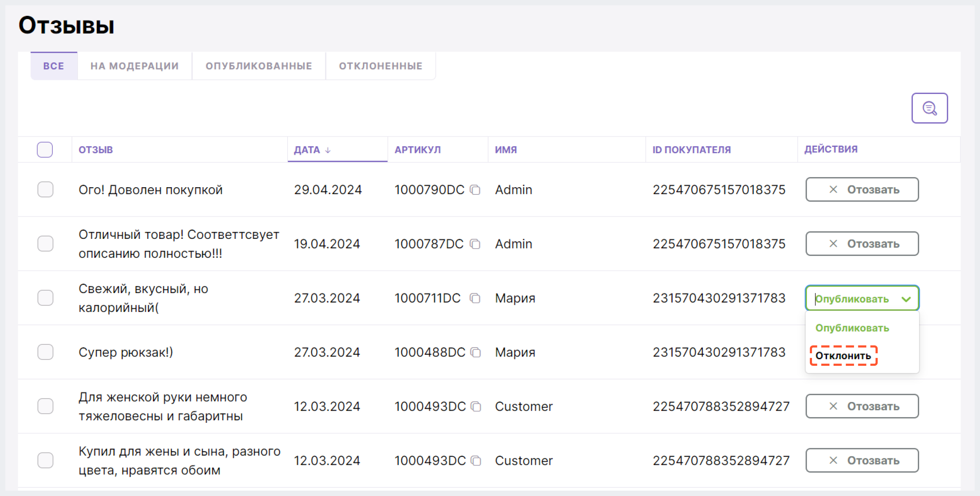Tick checkbox for 'Для женской руки' review
The height and width of the screenshot is (496, 980).
click(x=45, y=406)
